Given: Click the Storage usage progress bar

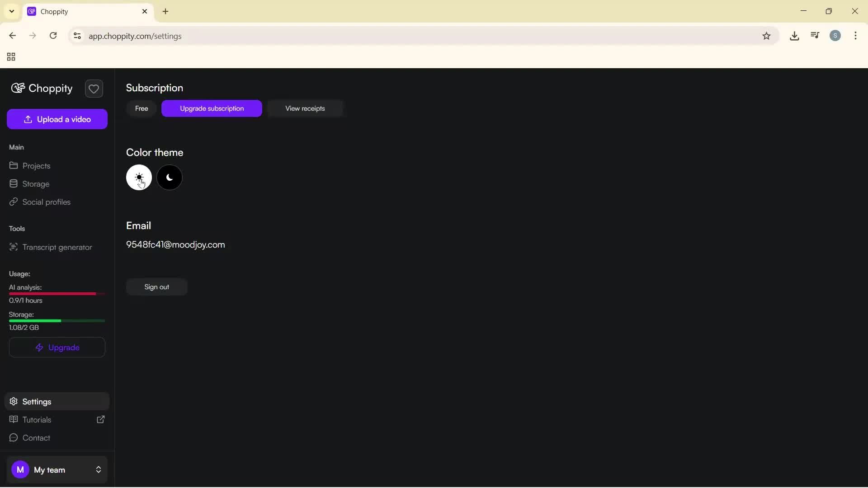Looking at the screenshot, I should click(x=57, y=321).
